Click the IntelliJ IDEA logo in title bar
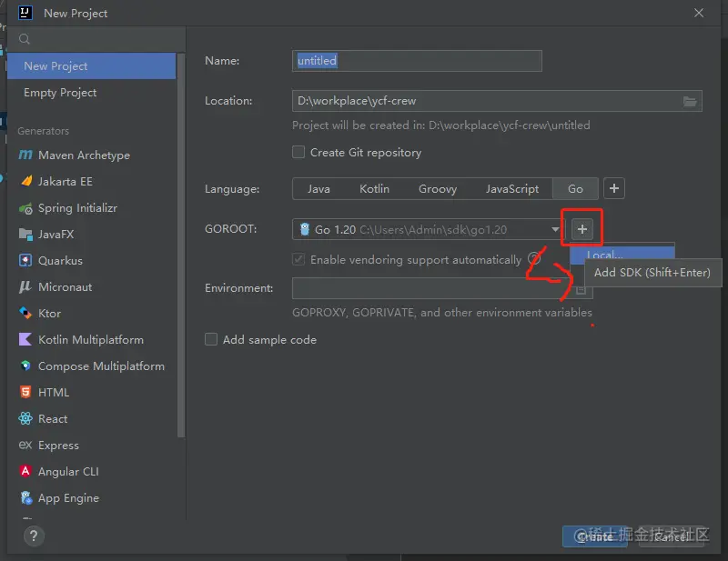Image resolution: width=728 pixels, height=561 pixels. [x=25, y=13]
